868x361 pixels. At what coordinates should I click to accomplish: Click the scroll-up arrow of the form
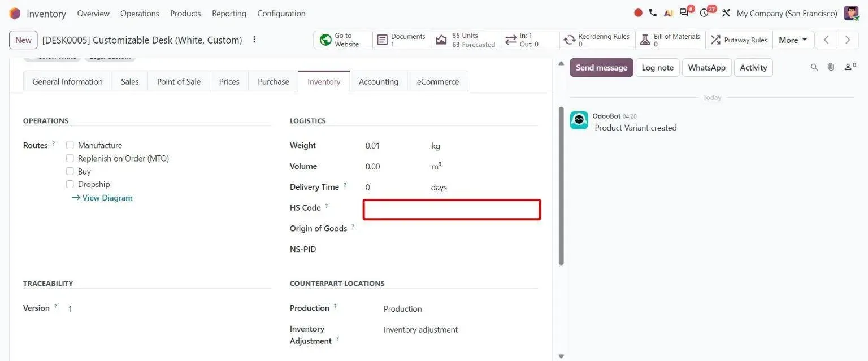click(x=561, y=63)
